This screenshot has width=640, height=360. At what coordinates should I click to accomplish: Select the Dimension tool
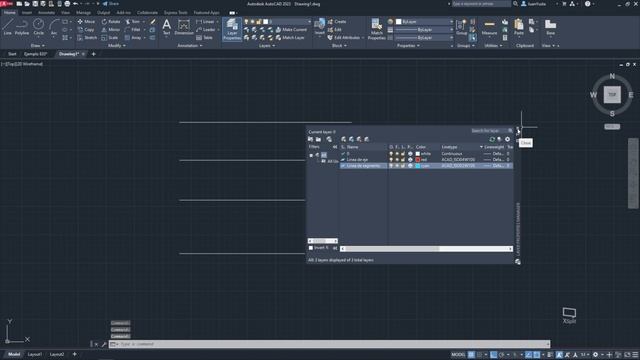184,27
